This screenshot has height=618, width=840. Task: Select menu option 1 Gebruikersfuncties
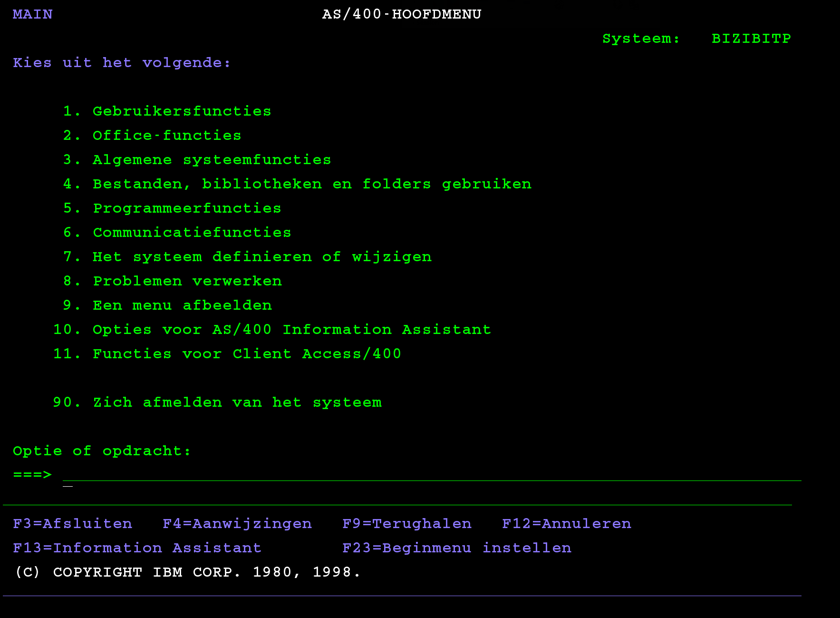(182, 111)
